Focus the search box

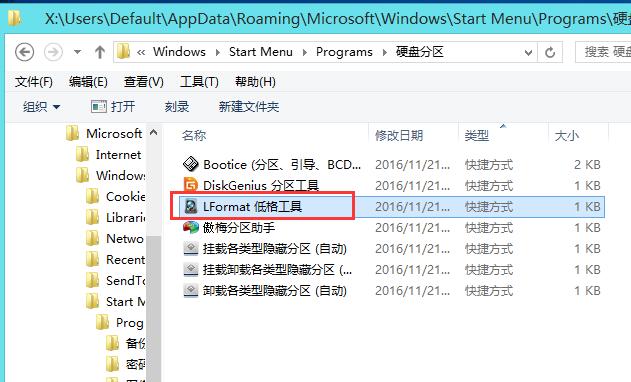click(603, 52)
